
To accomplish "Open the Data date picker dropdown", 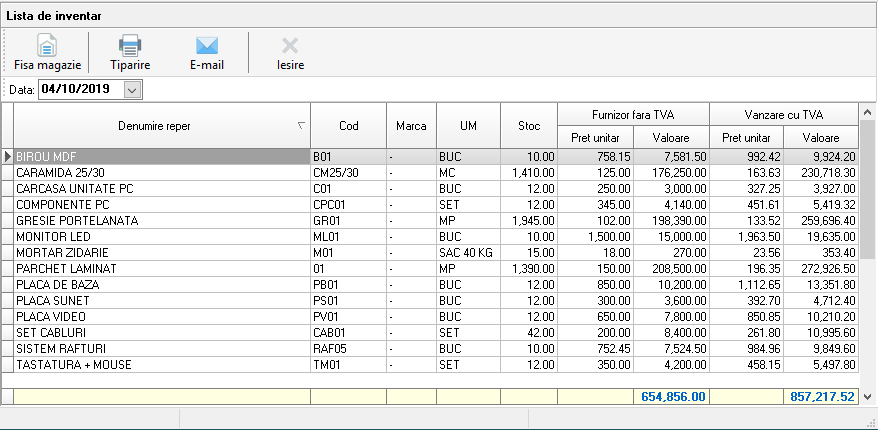I will coord(132,90).
